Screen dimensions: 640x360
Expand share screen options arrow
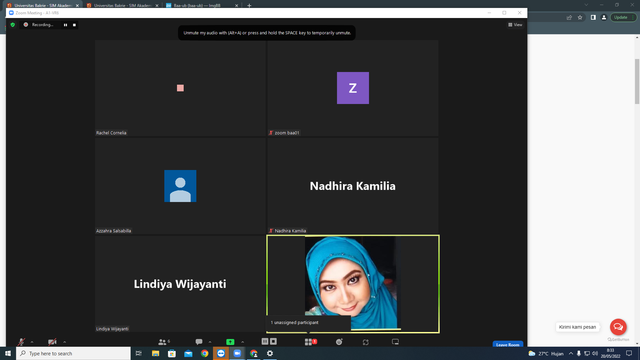point(242,342)
